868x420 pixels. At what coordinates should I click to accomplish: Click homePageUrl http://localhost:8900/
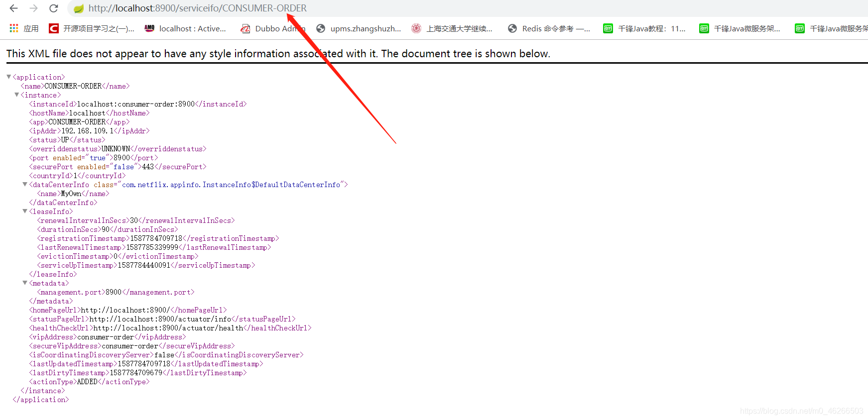point(125,310)
